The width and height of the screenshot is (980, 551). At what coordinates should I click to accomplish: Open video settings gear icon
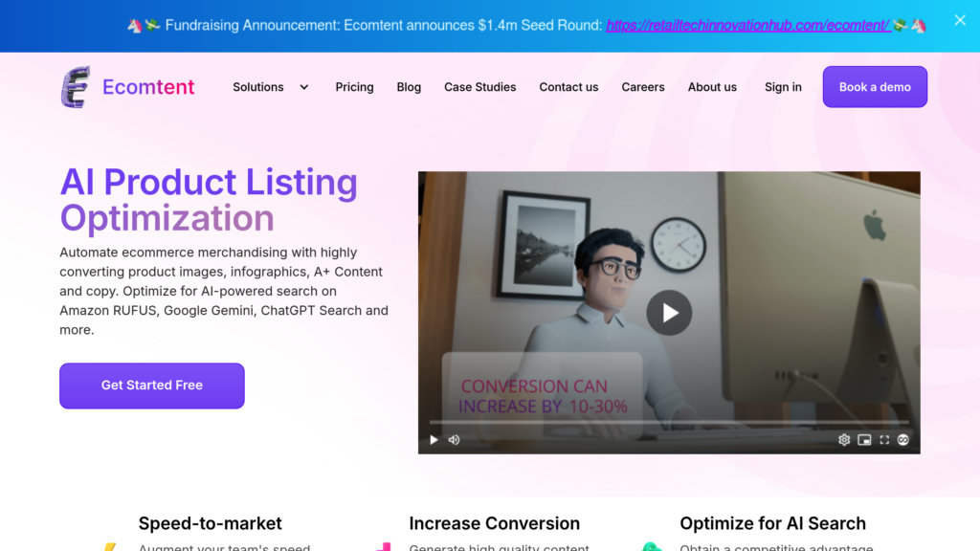pos(844,440)
